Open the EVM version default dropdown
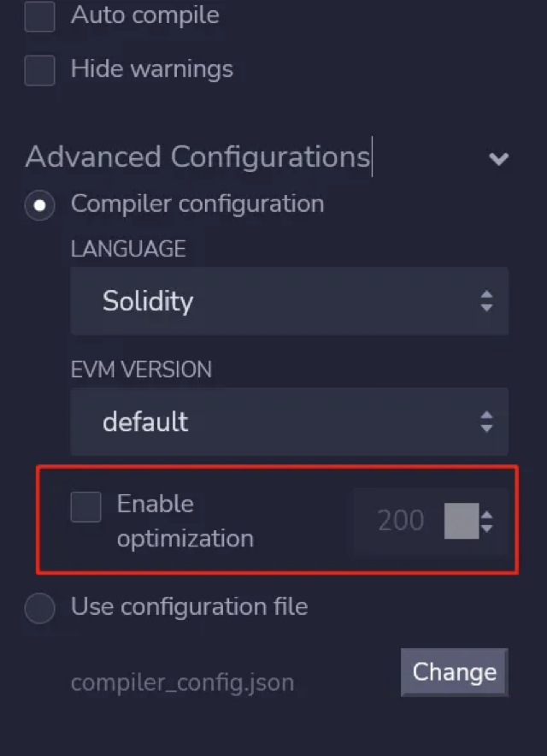547x756 pixels. point(289,422)
